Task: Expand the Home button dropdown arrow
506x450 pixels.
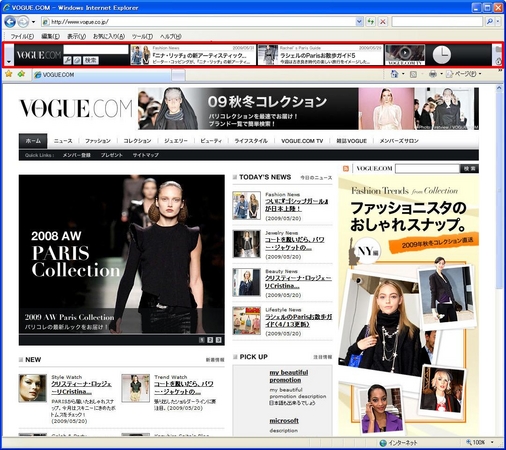Action: [x=403, y=74]
